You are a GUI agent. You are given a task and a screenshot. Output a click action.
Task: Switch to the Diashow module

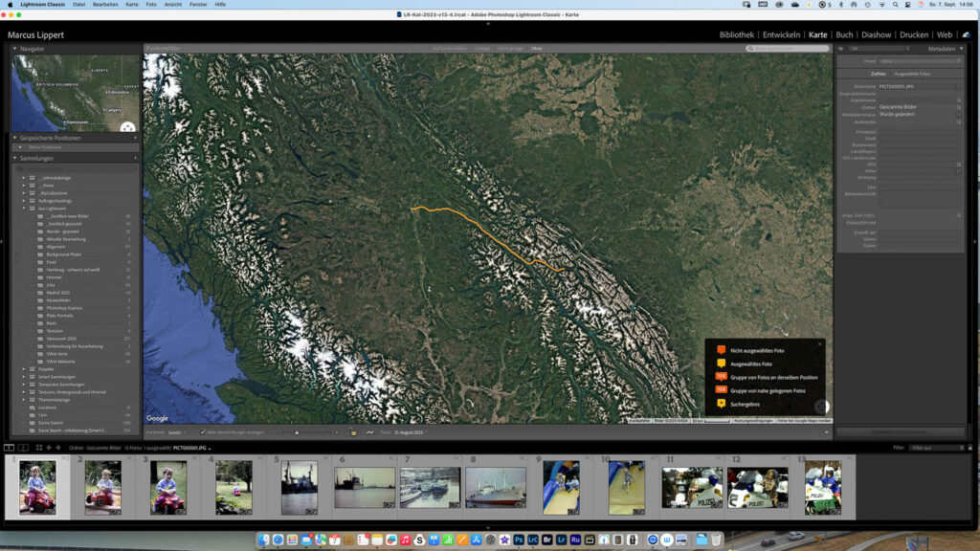click(877, 35)
